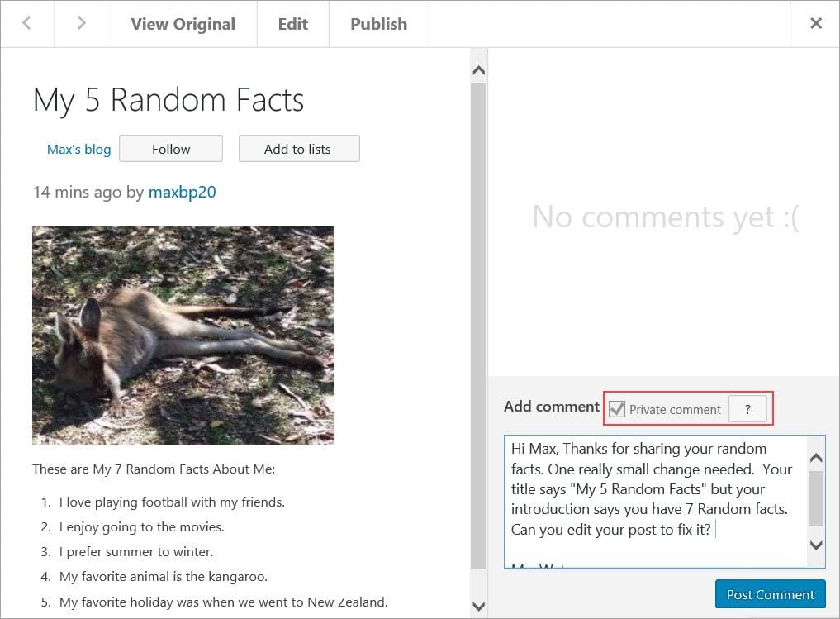Visit author maxbp20 profile link
This screenshot has width=840, height=619.
pyautogui.click(x=182, y=193)
